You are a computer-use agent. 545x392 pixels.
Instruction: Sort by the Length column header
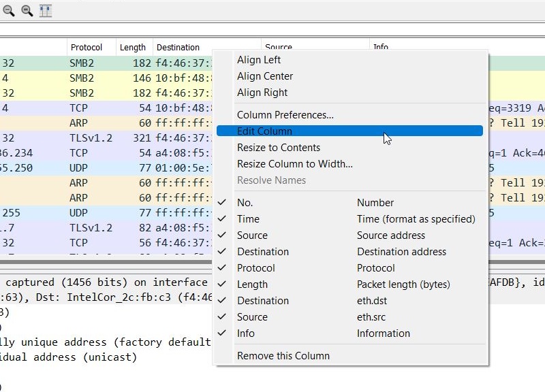point(133,48)
